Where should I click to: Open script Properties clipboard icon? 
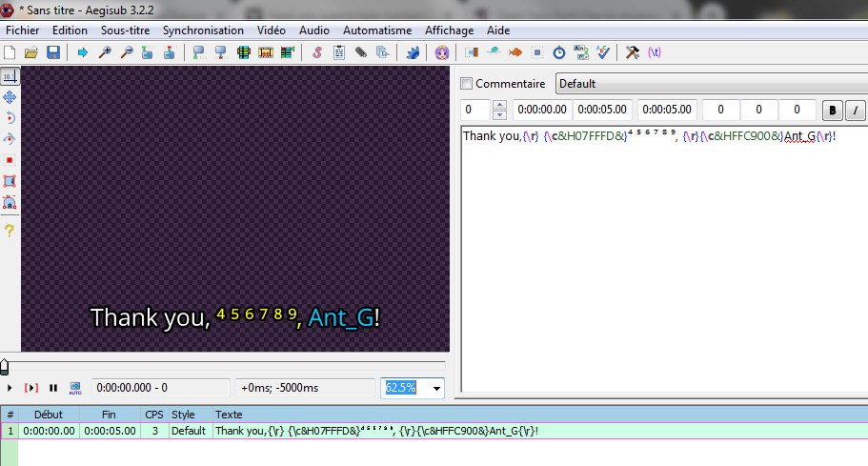339,52
